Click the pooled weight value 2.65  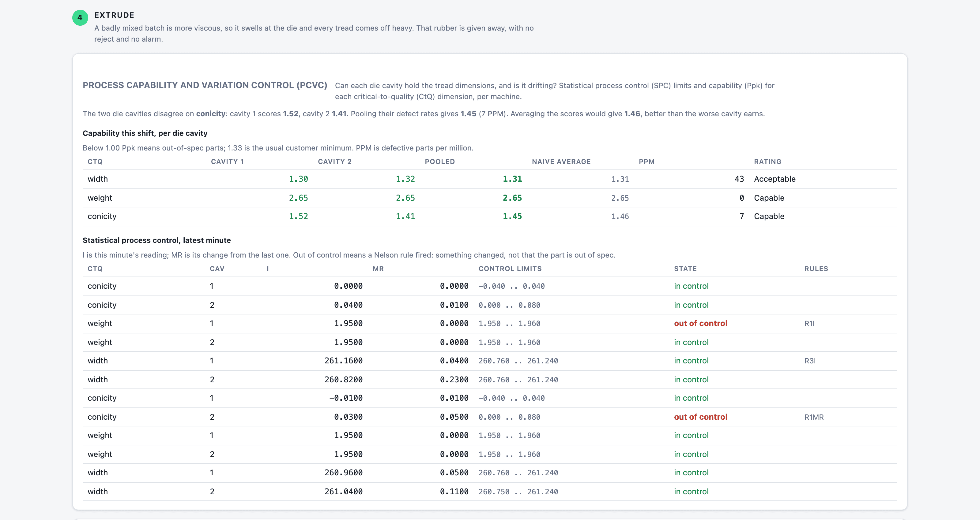coord(512,198)
